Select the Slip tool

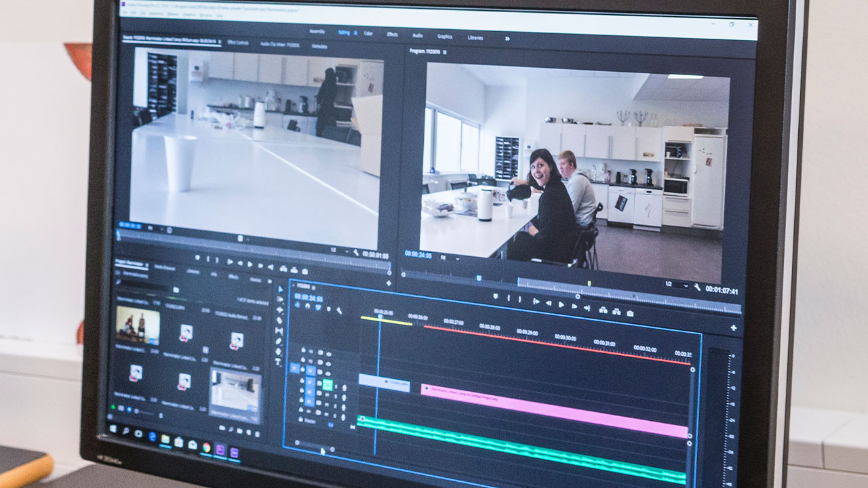[279, 331]
